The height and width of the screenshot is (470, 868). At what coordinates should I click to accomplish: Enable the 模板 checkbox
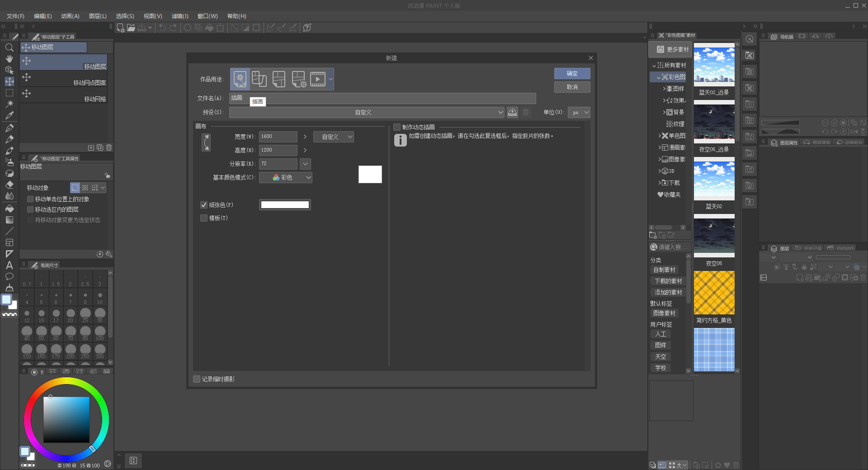point(204,218)
